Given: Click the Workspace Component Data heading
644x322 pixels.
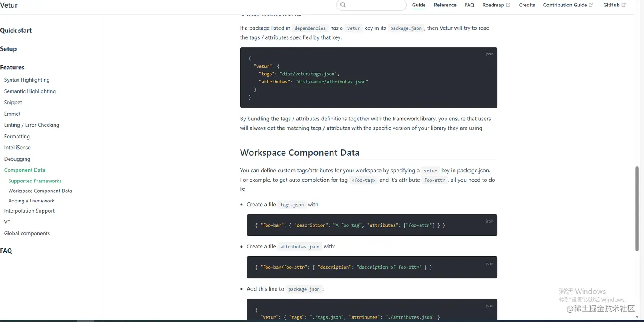Looking at the screenshot, I should click(300, 152).
